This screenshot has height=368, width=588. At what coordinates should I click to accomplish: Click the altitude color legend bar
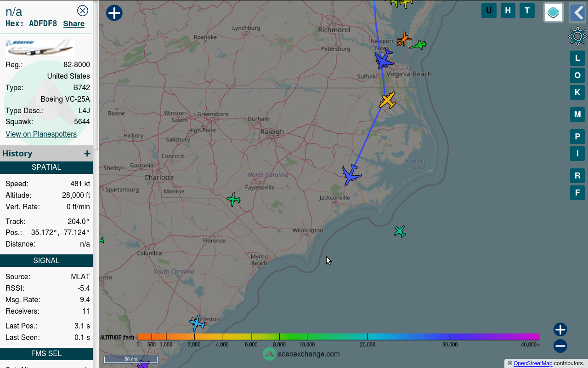click(x=339, y=337)
